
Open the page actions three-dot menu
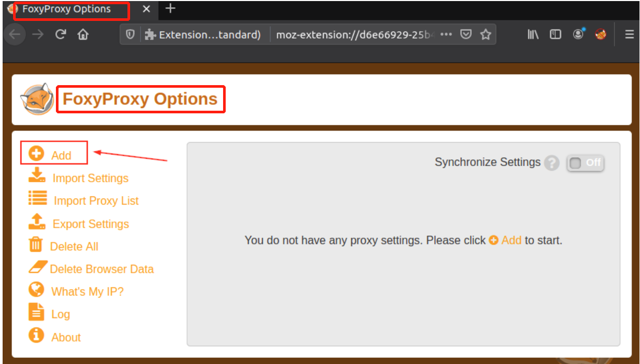click(446, 34)
